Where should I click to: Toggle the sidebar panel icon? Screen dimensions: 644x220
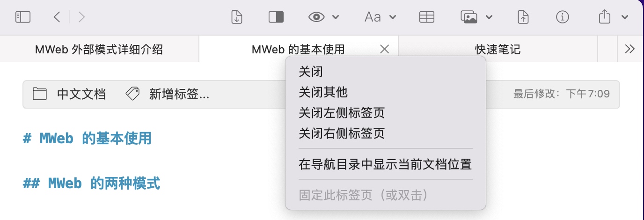(x=22, y=17)
